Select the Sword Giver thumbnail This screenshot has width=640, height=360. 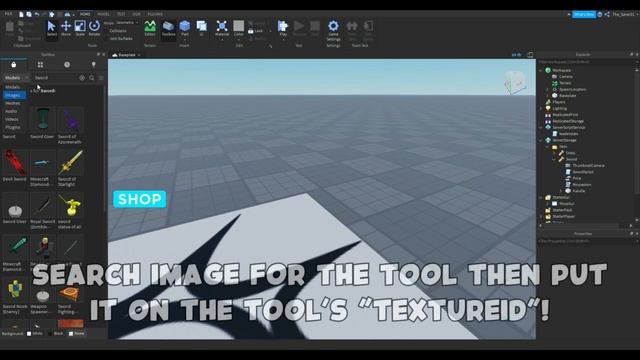(42, 119)
